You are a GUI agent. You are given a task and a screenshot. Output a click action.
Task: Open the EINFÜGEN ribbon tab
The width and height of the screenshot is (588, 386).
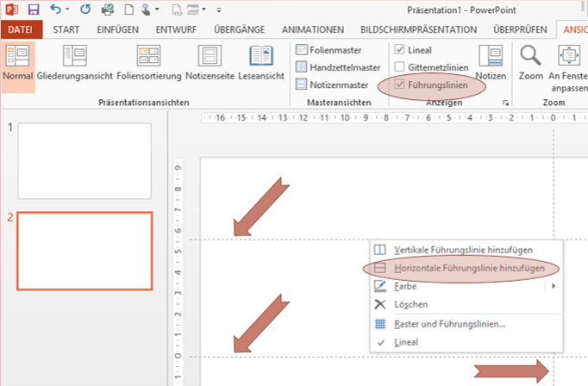click(x=119, y=29)
